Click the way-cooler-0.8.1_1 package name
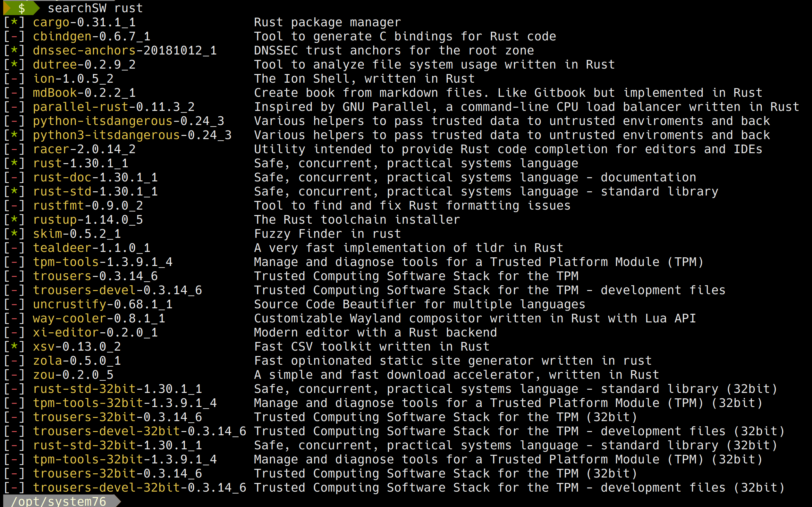 pos(99,319)
